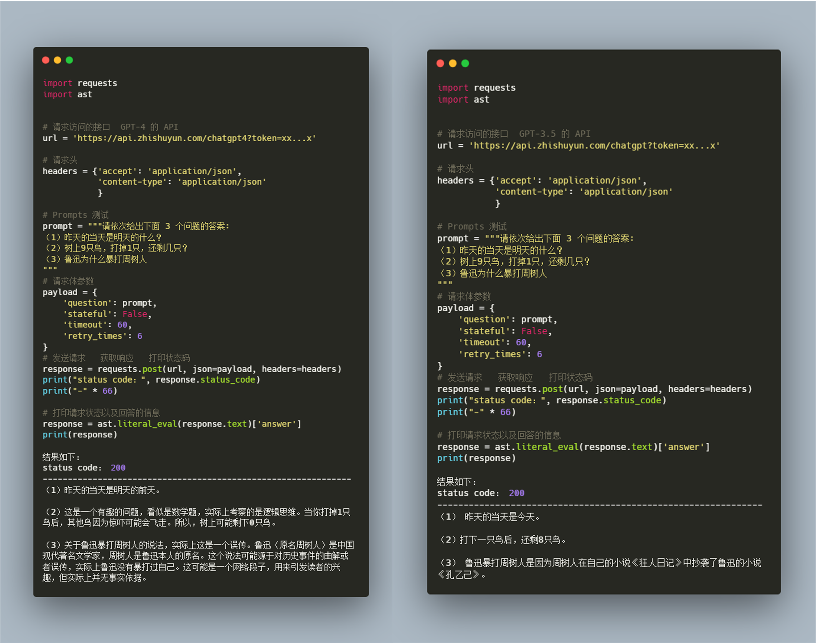Screen dimensions: 816x644
Task: Click 'payload = {' in the left window
Action: pyautogui.click(x=70, y=292)
